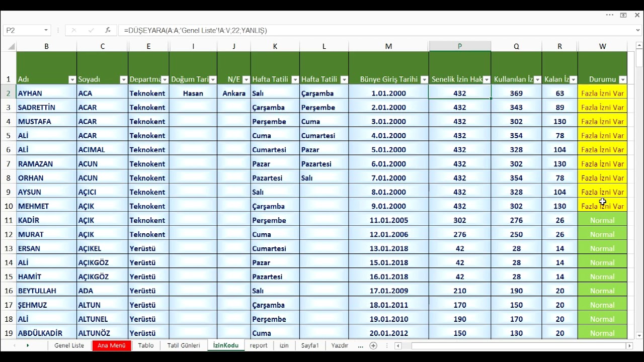The image size is (644, 362).
Task: Switch to the Sayfa1 sheet tab
Action: (x=310, y=345)
